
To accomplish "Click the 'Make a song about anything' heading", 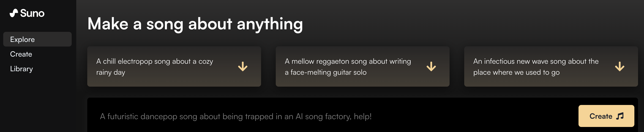I will pyautogui.click(x=195, y=24).
